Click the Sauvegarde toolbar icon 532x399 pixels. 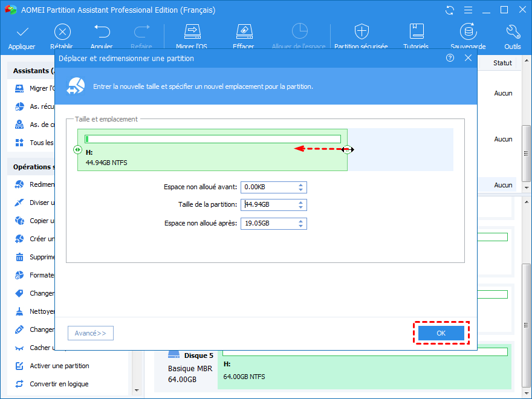468,31
